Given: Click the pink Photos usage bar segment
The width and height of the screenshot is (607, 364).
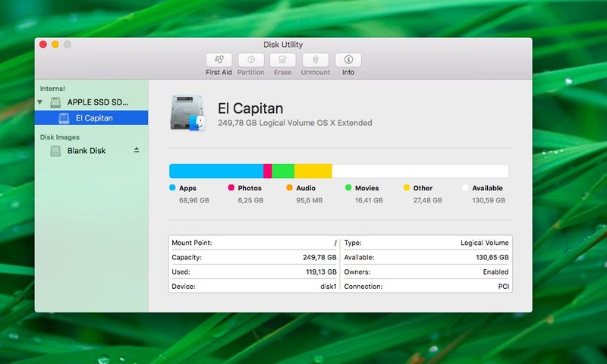Looking at the screenshot, I should (268, 171).
